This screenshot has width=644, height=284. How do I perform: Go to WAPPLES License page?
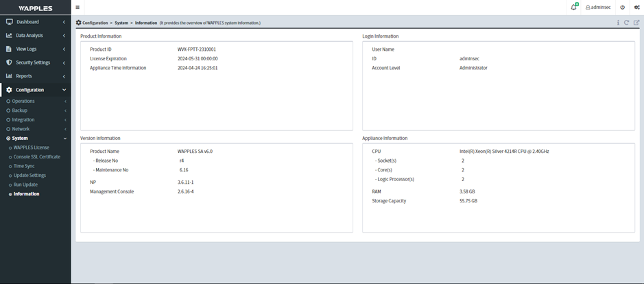point(32,147)
